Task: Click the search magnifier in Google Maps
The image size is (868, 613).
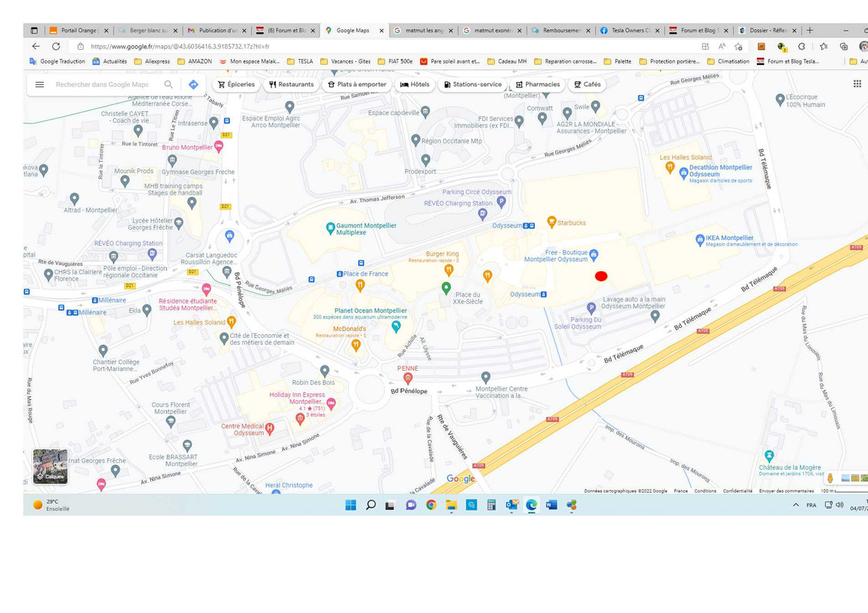Action: click(x=168, y=84)
